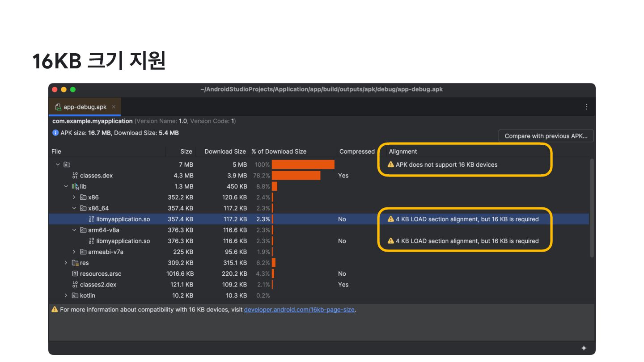Image resolution: width=644 pixels, height=362 pixels.
Task: Collapse the root APK tree node
Action: [x=58, y=164]
